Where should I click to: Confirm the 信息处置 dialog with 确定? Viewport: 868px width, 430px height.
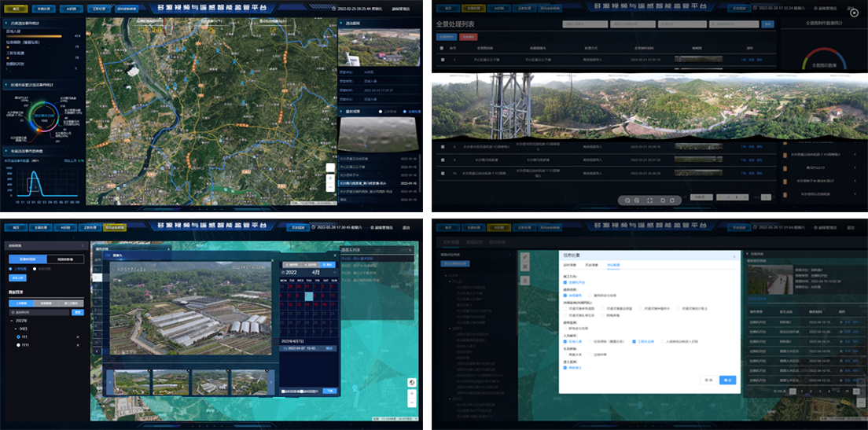click(727, 380)
